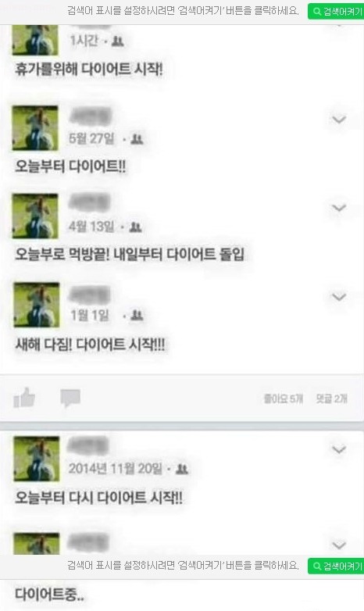Click friends audience icon on 1월 1일 post
Screen dimensions: 364x611
(137, 315)
